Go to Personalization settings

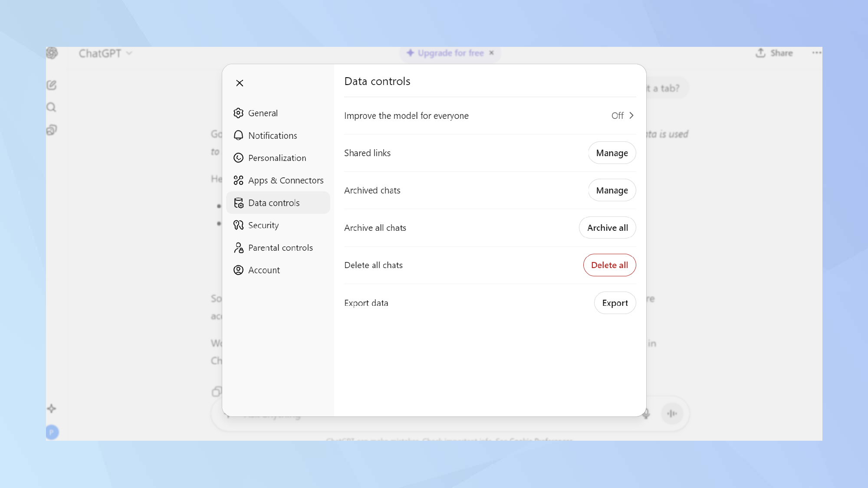click(276, 158)
